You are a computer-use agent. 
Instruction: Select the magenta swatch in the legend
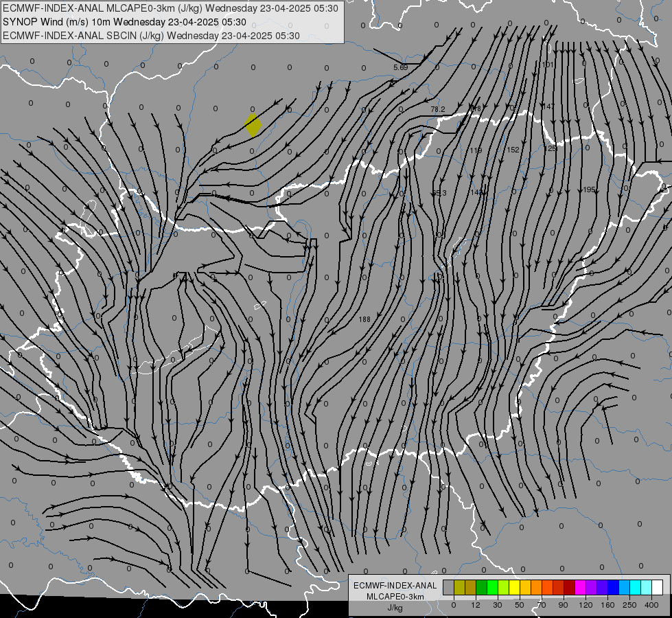pyautogui.click(x=580, y=587)
